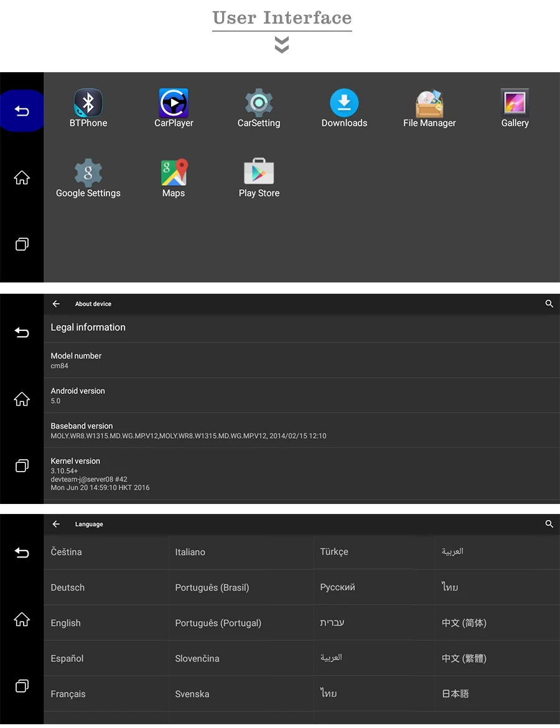Click back arrow beside About device title
This screenshot has height=728, width=560.
click(x=56, y=304)
